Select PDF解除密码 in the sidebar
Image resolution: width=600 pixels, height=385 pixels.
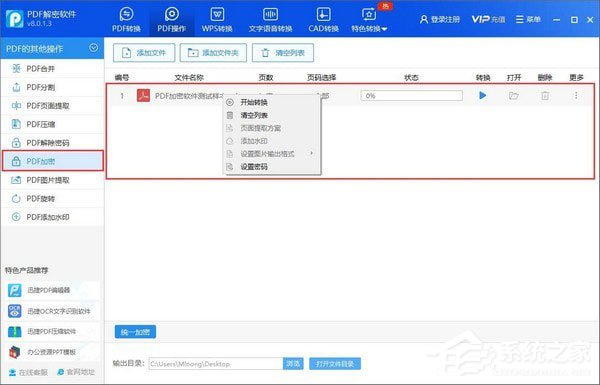(x=52, y=143)
